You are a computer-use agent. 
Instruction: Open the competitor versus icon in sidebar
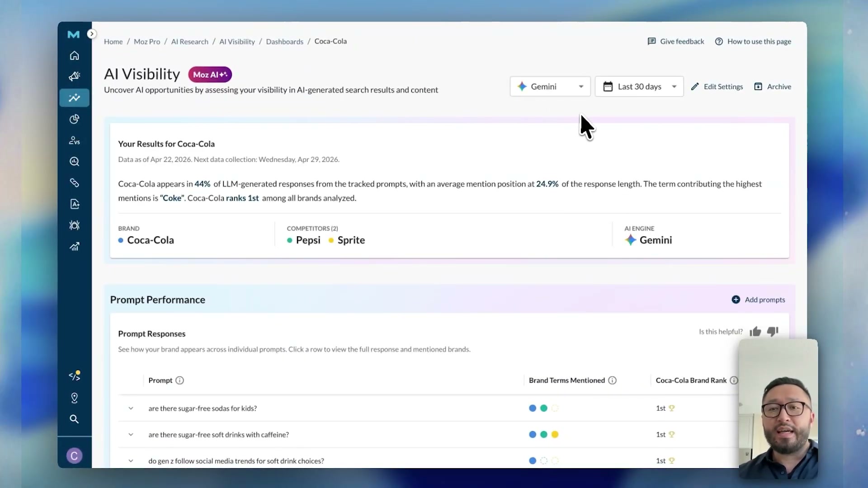[x=75, y=141]
